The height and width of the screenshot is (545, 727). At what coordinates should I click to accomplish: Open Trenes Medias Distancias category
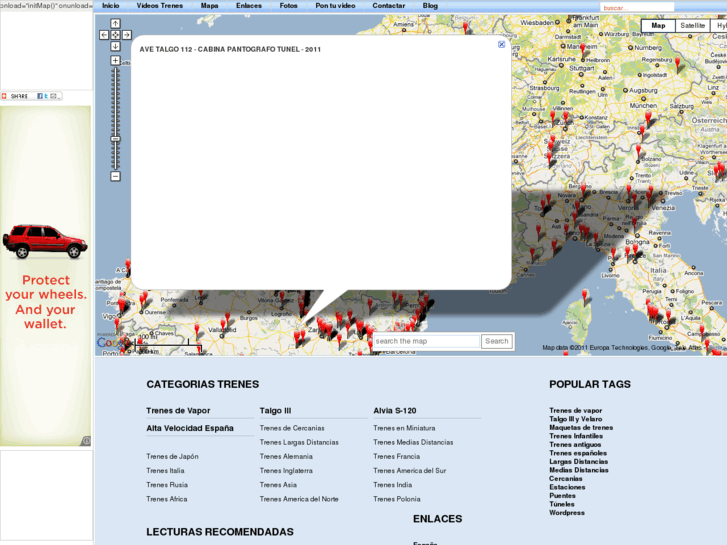click(x=413, y=442)
